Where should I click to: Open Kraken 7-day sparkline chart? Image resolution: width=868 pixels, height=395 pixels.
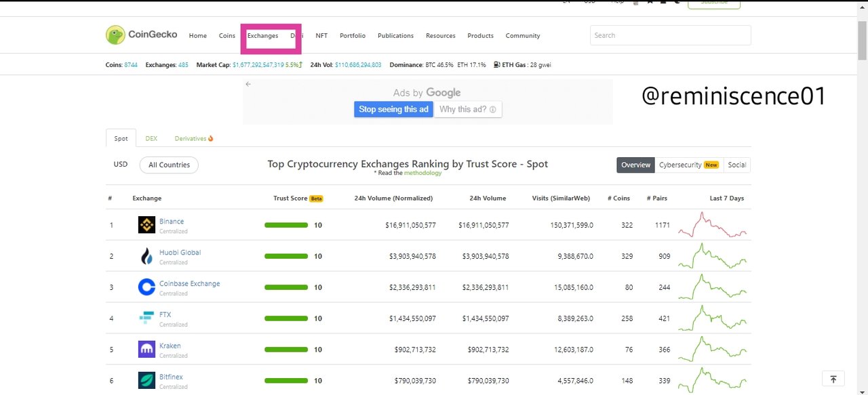[712, 350]
